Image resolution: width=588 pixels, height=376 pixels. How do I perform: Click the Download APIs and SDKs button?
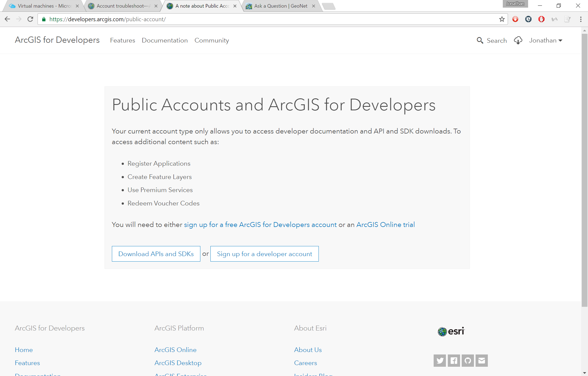tap(156, 254)
